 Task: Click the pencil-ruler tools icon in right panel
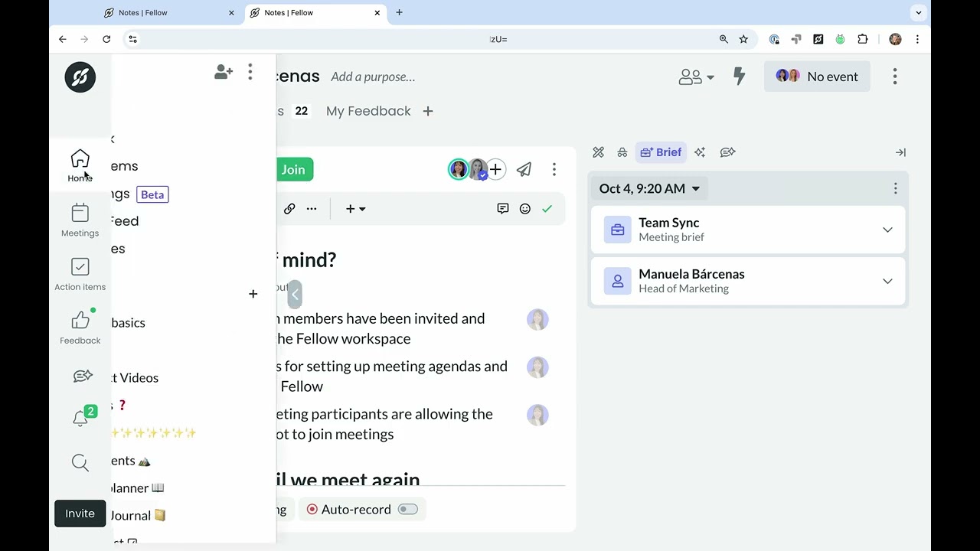pos(599,152)
